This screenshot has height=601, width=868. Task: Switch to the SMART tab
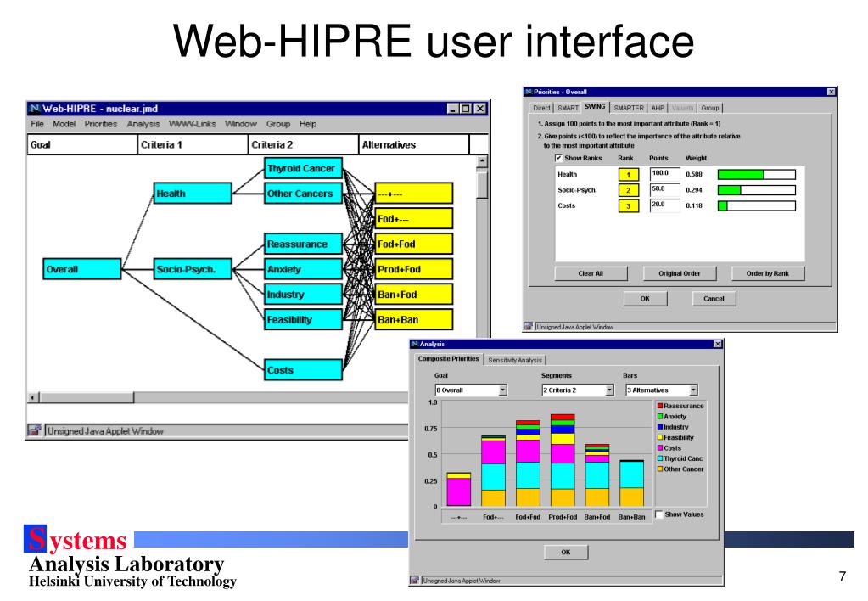(x=568, y=108)
